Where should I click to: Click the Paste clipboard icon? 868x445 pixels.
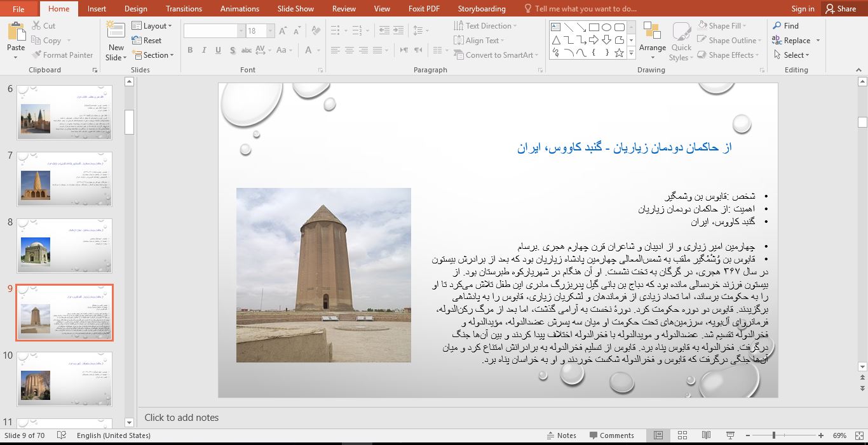click(16, 32)
